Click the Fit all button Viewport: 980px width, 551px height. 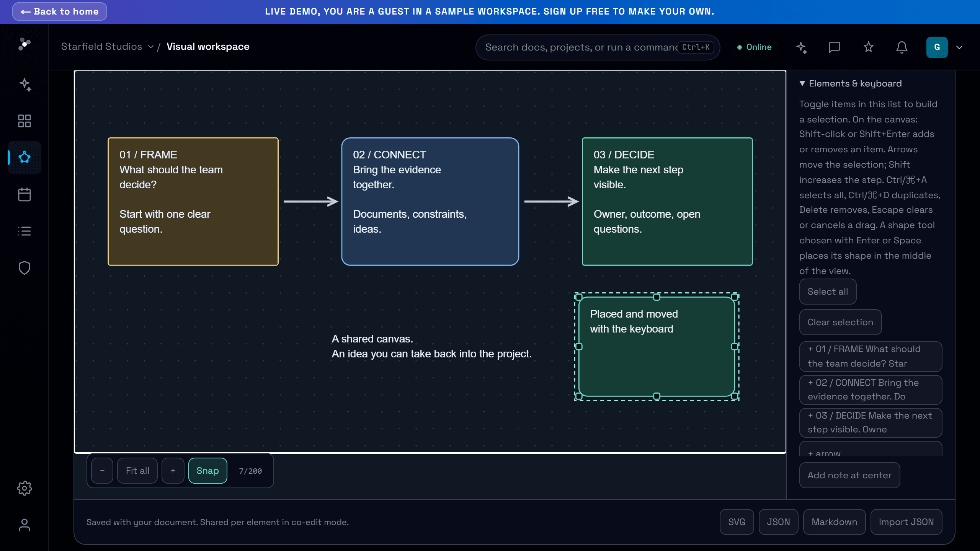137,471
